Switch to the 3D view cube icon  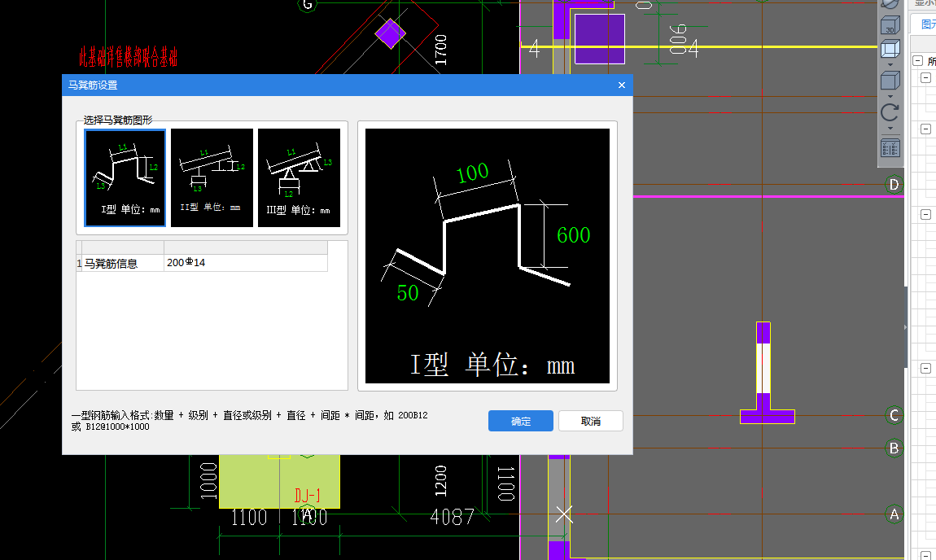890,23
